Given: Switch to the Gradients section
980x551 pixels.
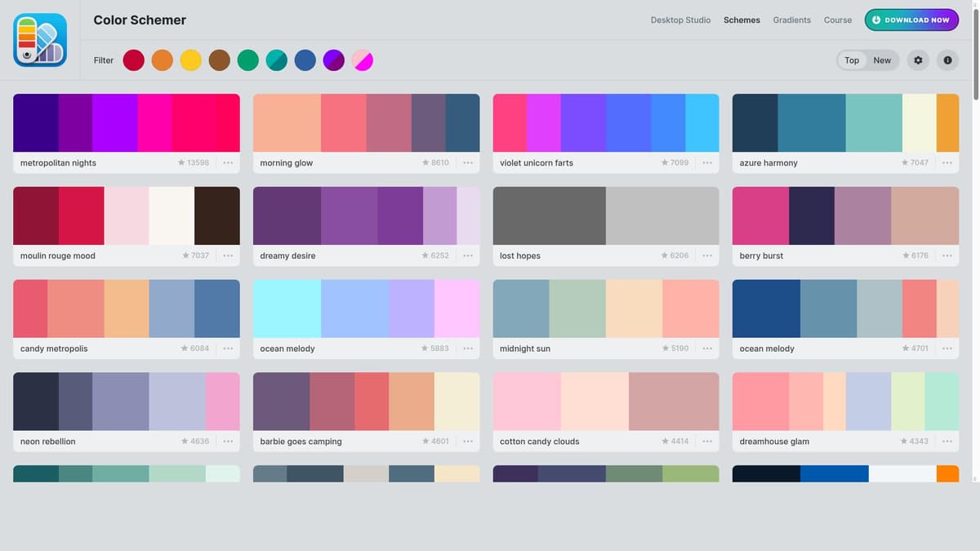Looking at the screenshot, I should [x=791, y=20].
